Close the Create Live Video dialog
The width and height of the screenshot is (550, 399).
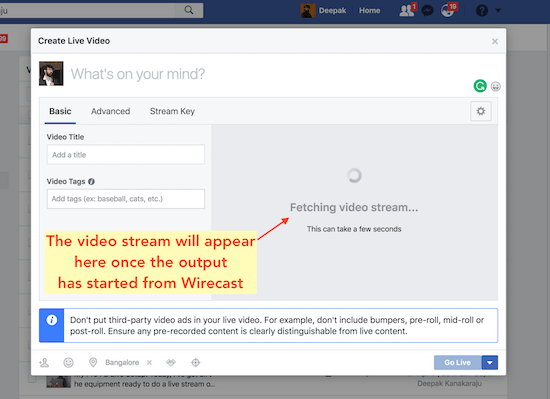tap(495, 41)
